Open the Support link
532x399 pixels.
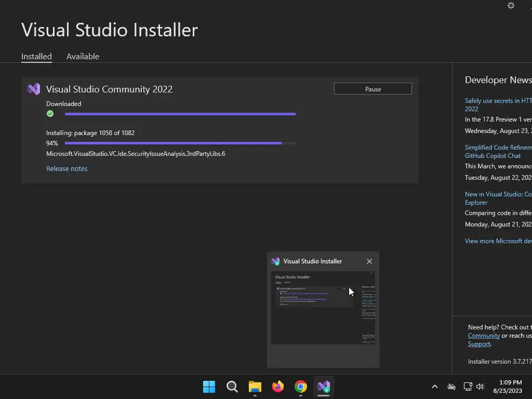click(479, 344)
